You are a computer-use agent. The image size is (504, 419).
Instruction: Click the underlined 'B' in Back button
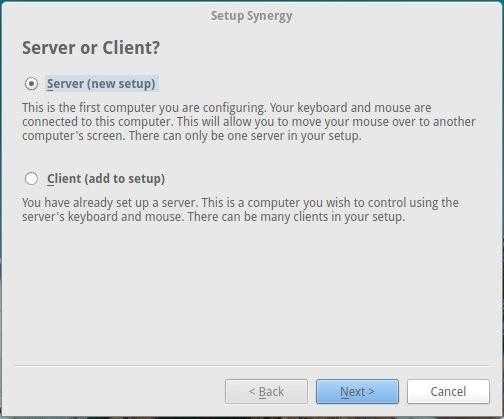point(263,392)
